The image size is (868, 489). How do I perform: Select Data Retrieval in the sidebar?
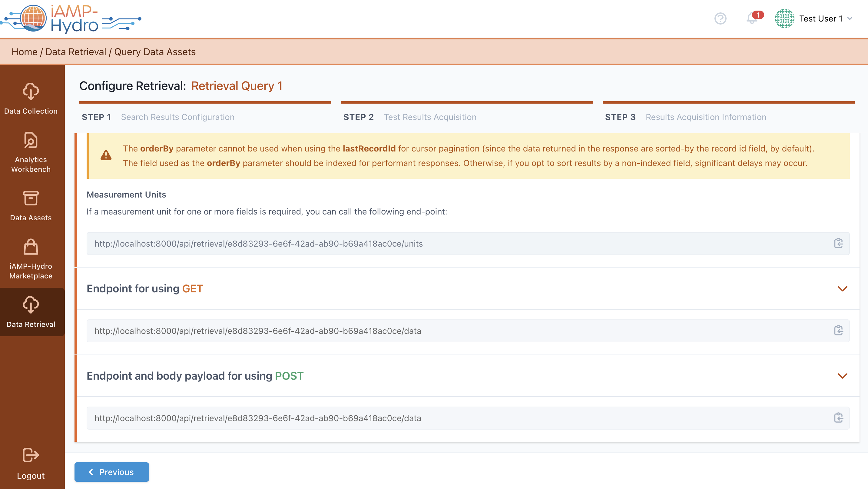coord(31,312)
